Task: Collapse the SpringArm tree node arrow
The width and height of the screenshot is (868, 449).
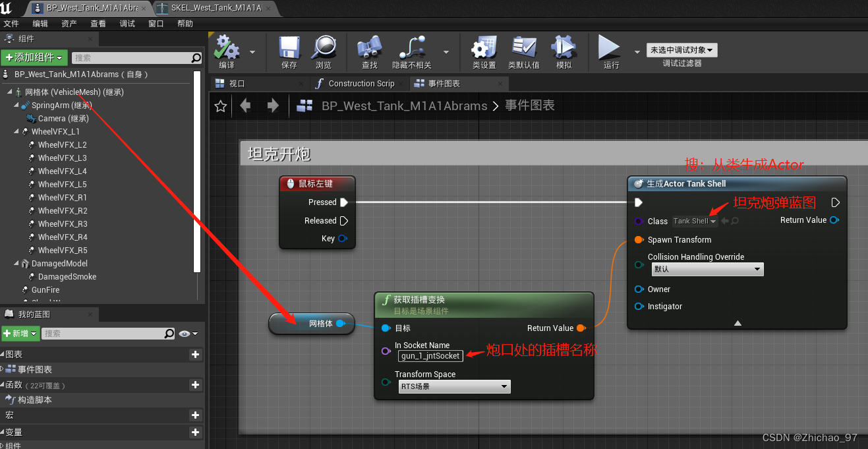Action: tap(16, 105)
